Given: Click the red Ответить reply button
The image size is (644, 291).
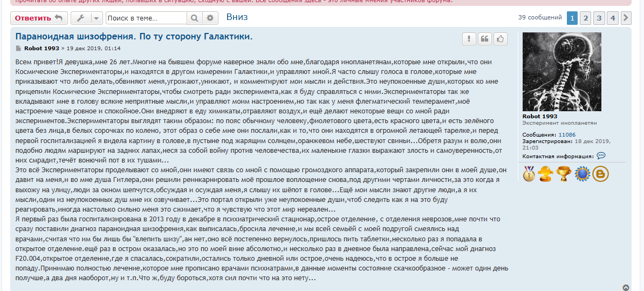Looking at the screenshot, I should 39,18.
